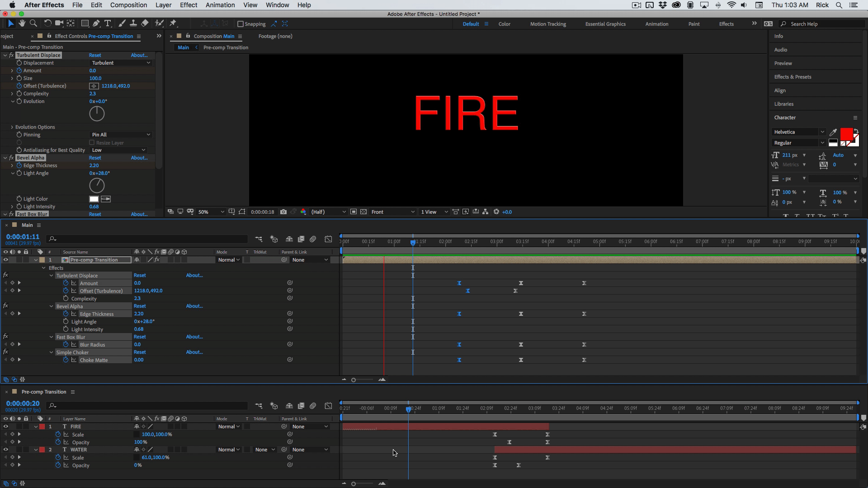
Task: Enable the Snapping checkbox
Action: click(241, 24)
